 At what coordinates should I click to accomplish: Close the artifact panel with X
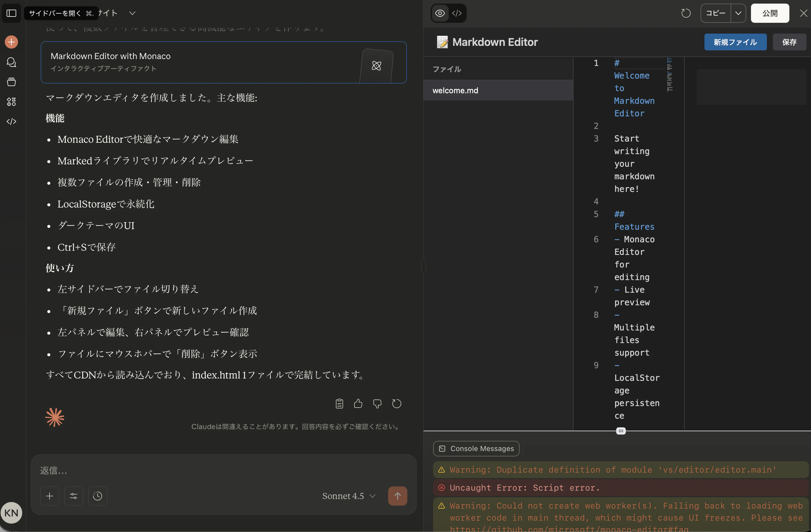coord(803,13)
